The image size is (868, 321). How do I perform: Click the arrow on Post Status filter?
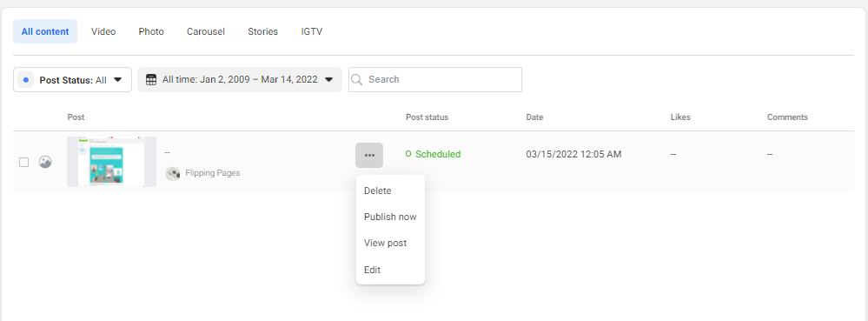click(117, 80)
